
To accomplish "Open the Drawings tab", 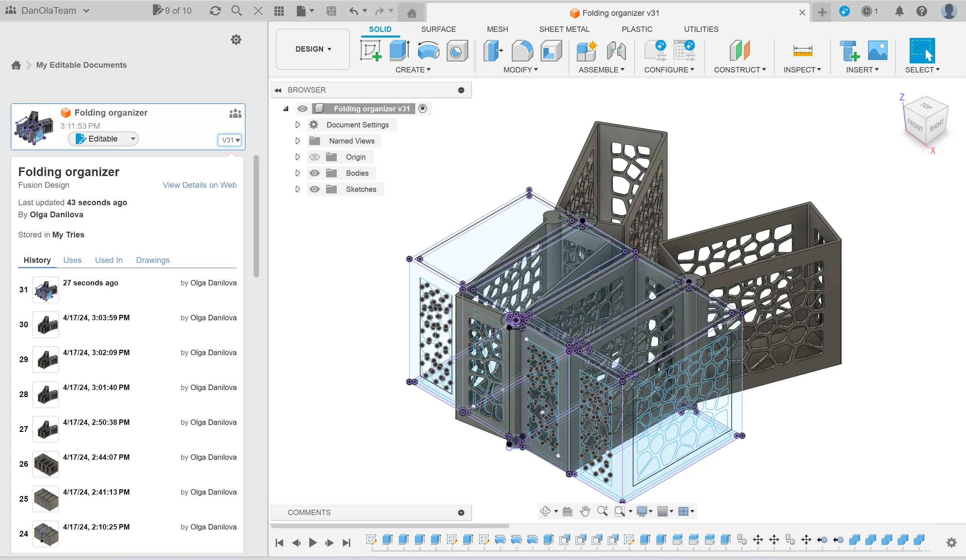I will (153, 260).
